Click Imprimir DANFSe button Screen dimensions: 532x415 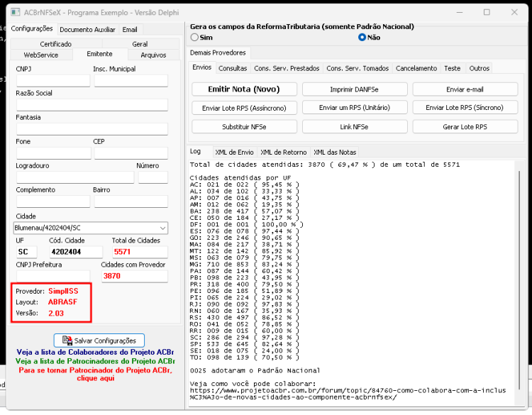pos(354,89)
